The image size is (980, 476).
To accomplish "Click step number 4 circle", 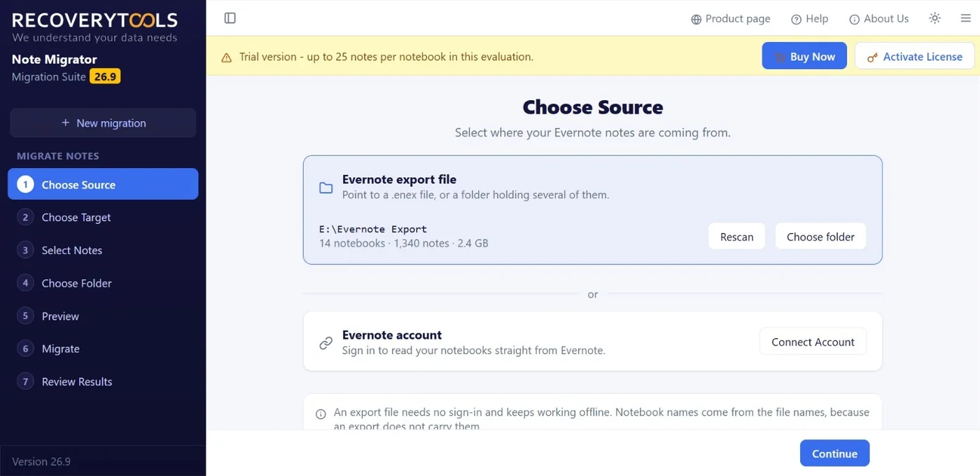I will pos(25,283).
